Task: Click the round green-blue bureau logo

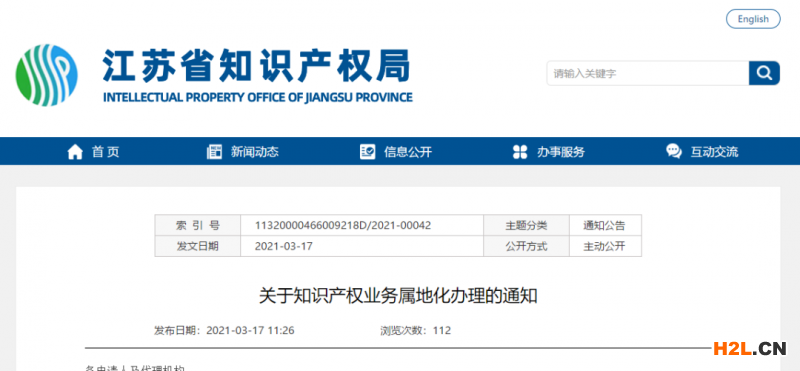Action: pyautogui.click(x=46, y=75)
